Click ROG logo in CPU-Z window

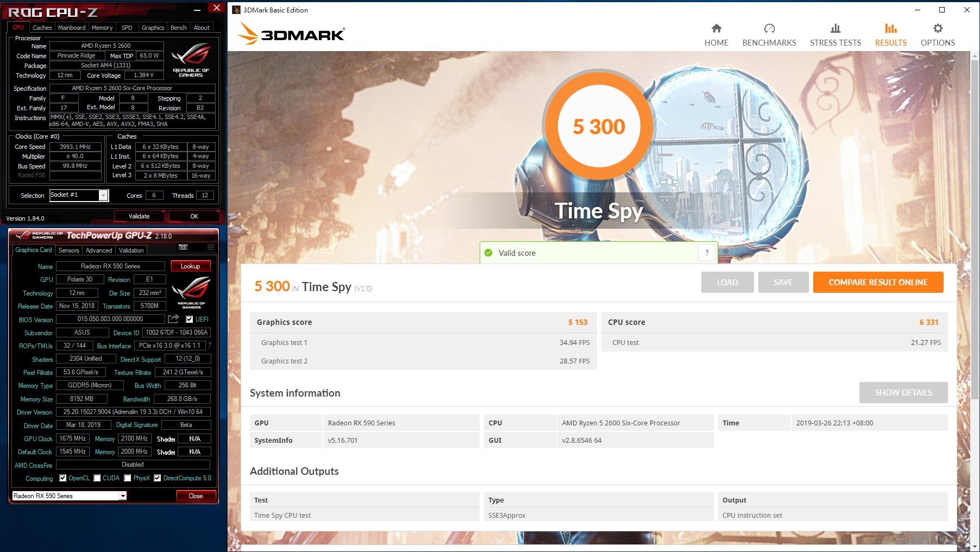pos(191,59)
